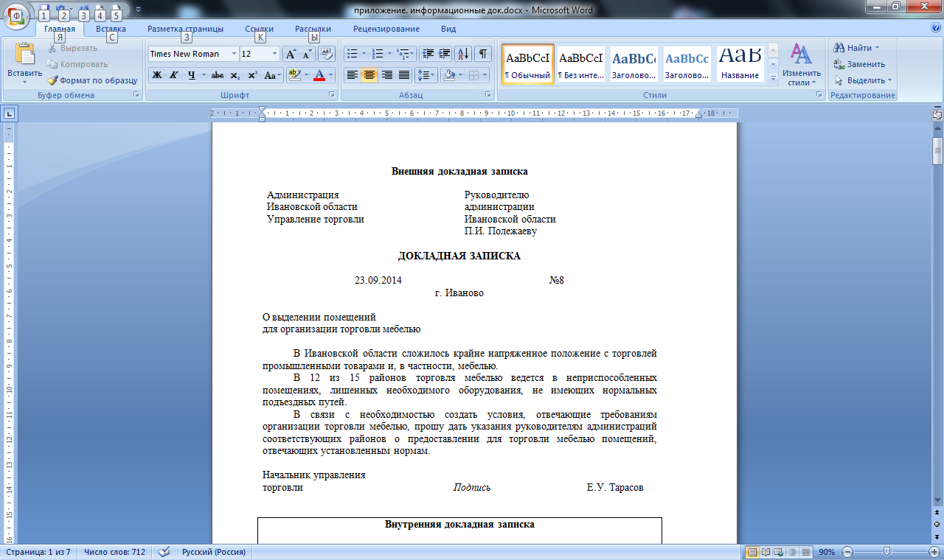
Task: Click the spell check status icon
Action: click(x=164, y=552)
